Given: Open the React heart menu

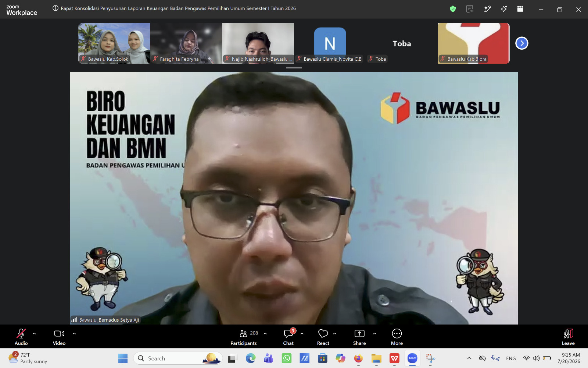Looking at the screenshot, I should tap(323, 337).
